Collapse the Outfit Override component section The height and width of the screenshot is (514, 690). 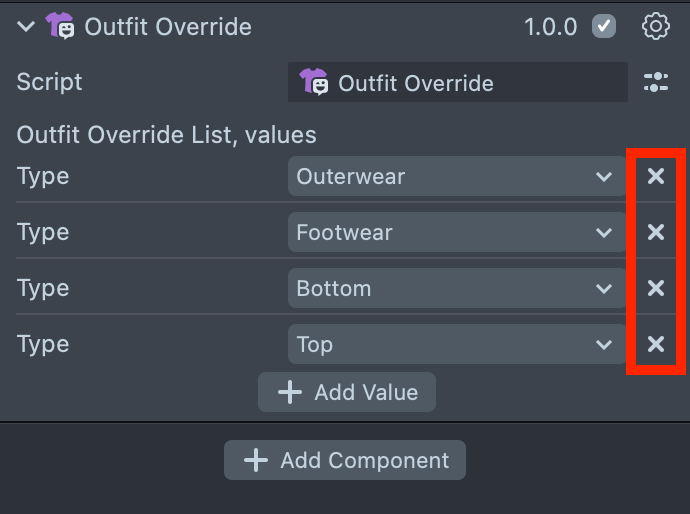pos(25,27)
